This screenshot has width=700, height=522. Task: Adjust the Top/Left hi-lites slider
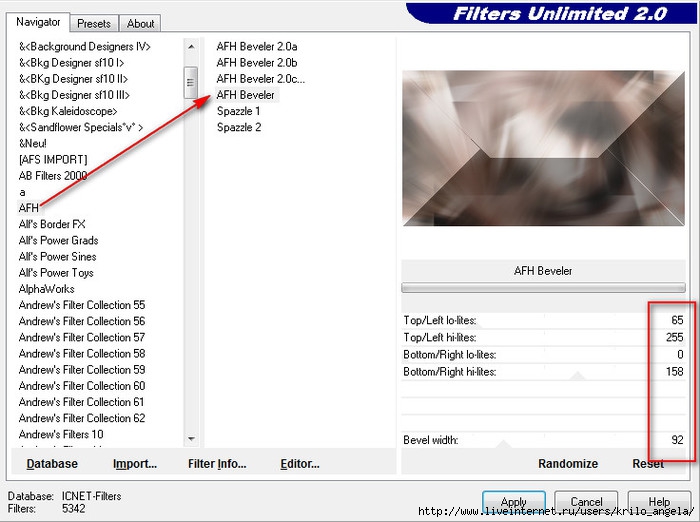(x=543, y=337)
